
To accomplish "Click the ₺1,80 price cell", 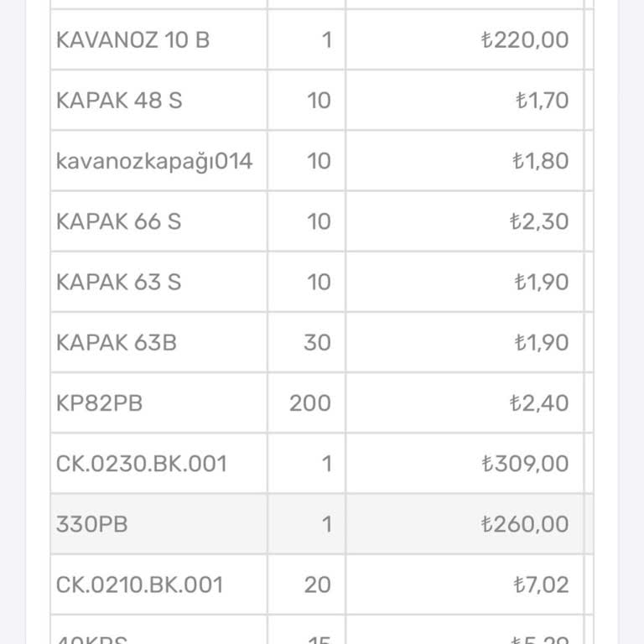I will point(465,161).
